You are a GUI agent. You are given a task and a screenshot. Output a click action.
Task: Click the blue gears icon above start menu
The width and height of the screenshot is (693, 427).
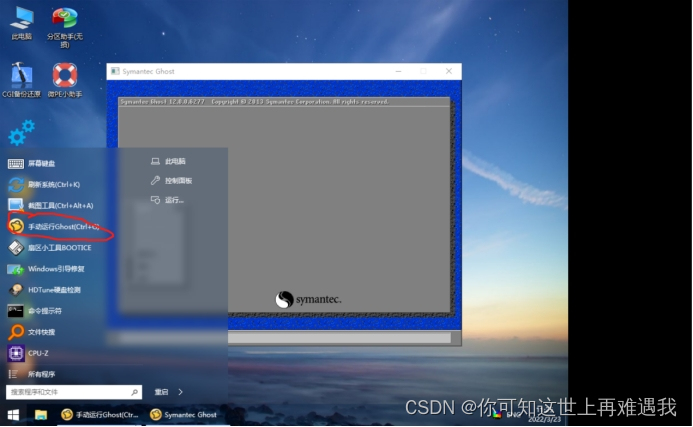21,133
